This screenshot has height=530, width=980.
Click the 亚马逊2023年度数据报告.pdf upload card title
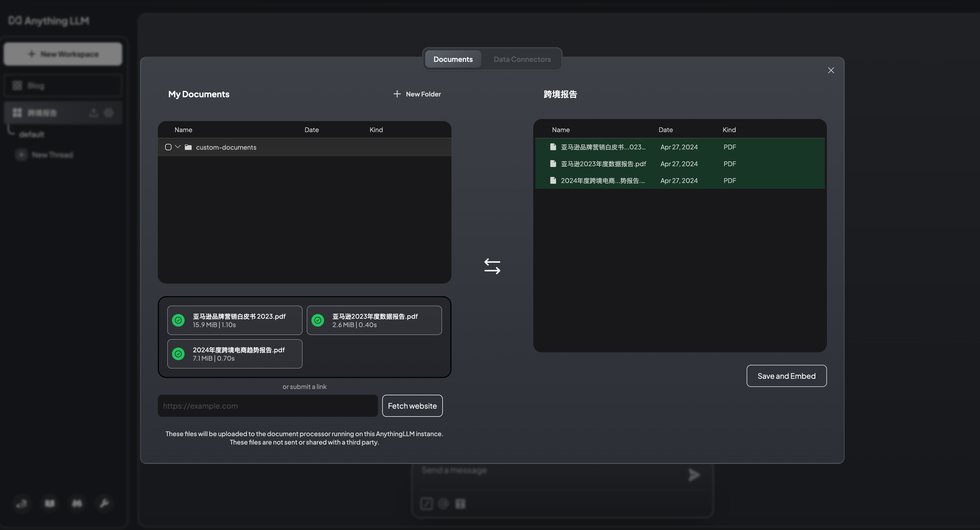point(375,316)
